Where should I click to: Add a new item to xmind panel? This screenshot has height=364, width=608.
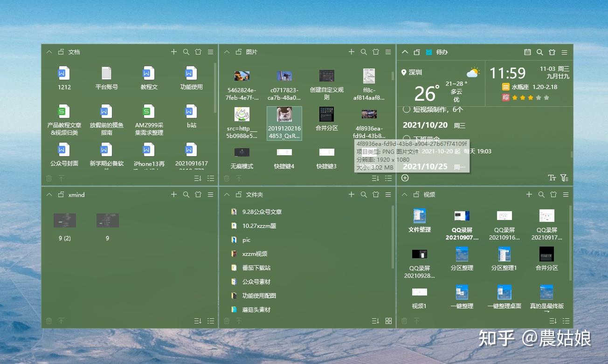174,194
